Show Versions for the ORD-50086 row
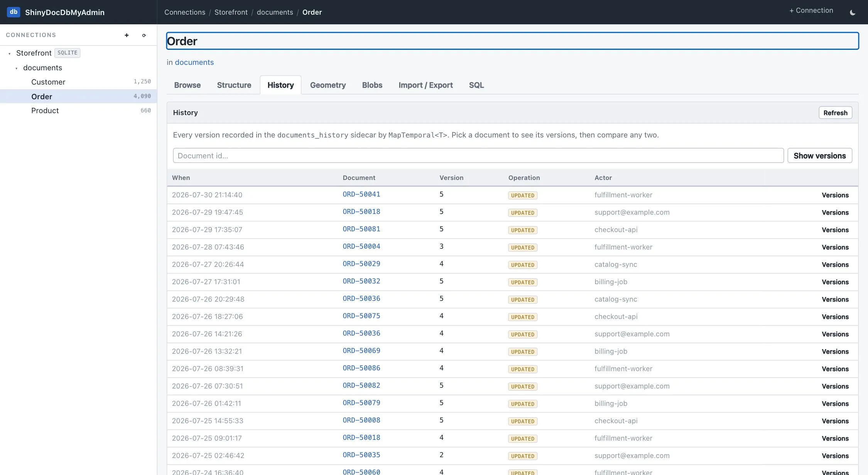The image size is (868, 475). tap(835, 369)
